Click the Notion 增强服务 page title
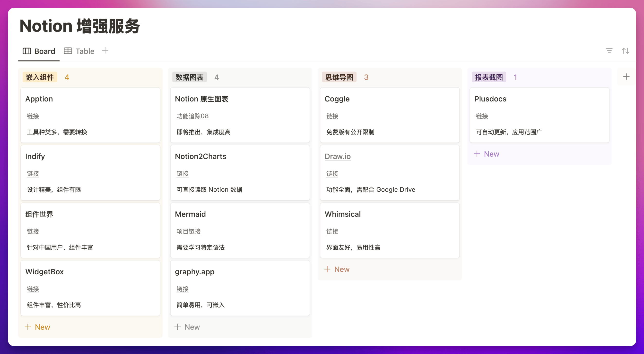Image resolution: width=644 pixels, height=354 pixels. click(80, 26)
